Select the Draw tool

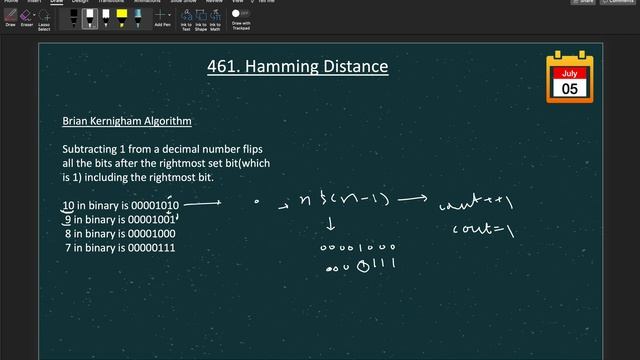pyautogui.click(x=10, y=18)
